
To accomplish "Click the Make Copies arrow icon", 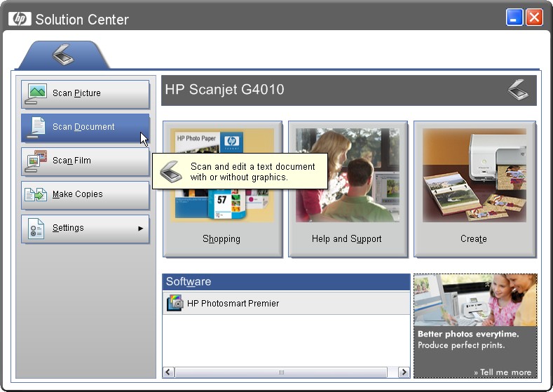I will 36,194.
